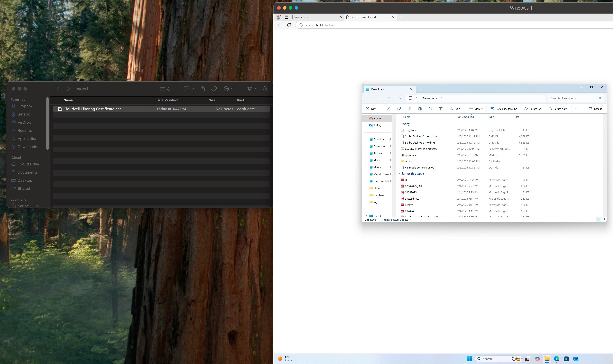This screenshot has height=364, width=613.
Task: Collapse This PC tree node
Action: 366,216
